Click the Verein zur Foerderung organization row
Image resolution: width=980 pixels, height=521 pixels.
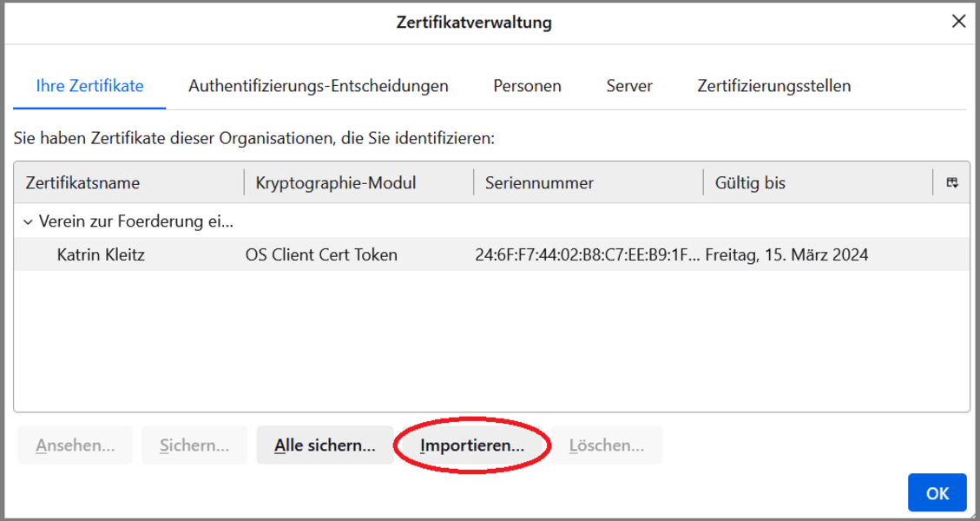click(x=136, y=221)
